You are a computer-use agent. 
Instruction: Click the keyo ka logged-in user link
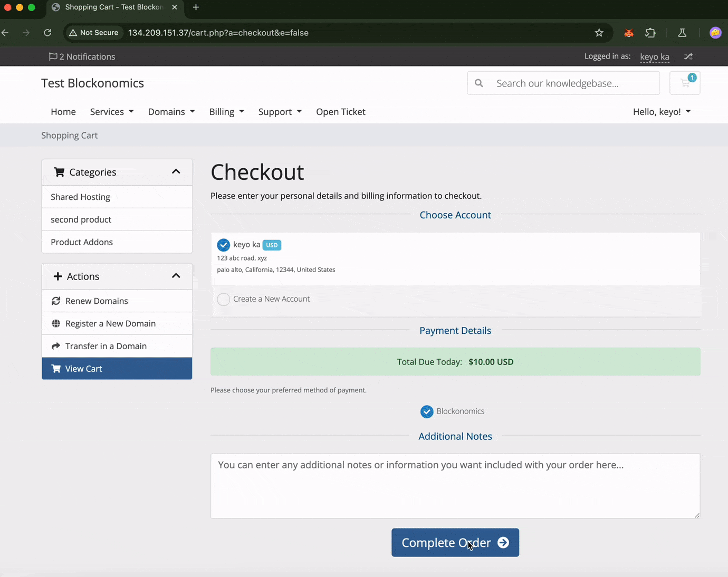[x=655, y=56]
